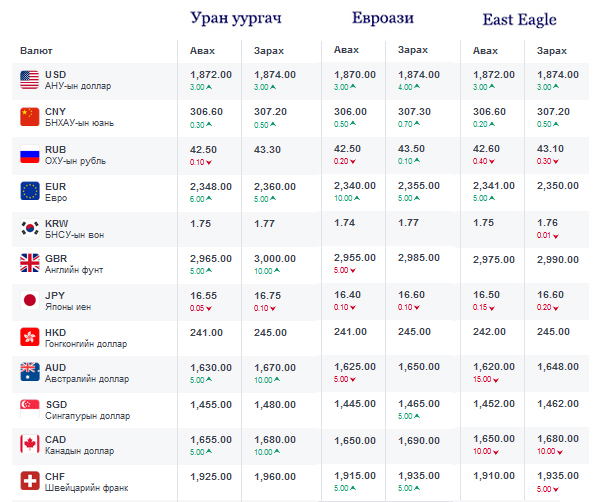Select the JPY Japanese flag icon
Image resolution: width=602 pixels, height=502 pixels.
coord(29,301)
